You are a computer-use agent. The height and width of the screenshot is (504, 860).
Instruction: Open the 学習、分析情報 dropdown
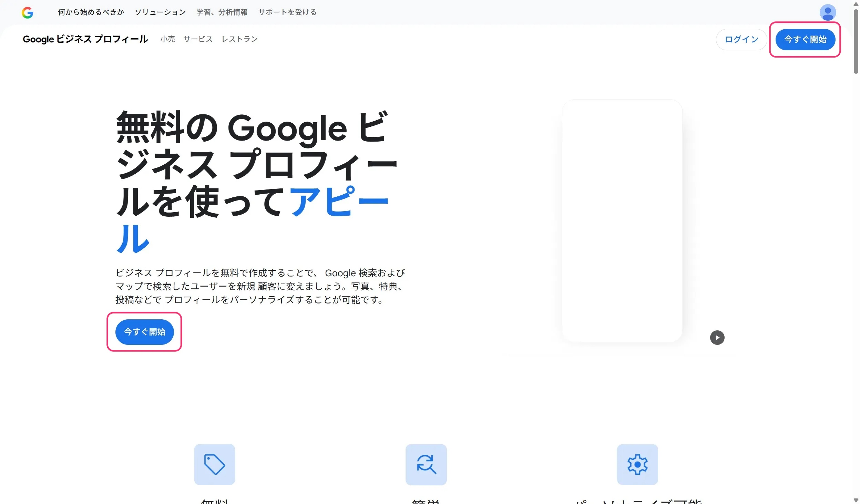222,12
